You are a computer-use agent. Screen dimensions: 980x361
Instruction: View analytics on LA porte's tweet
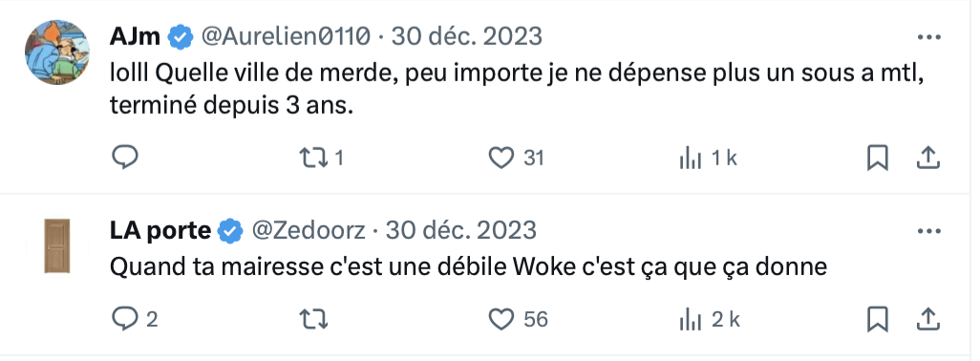tap(710, 320)
